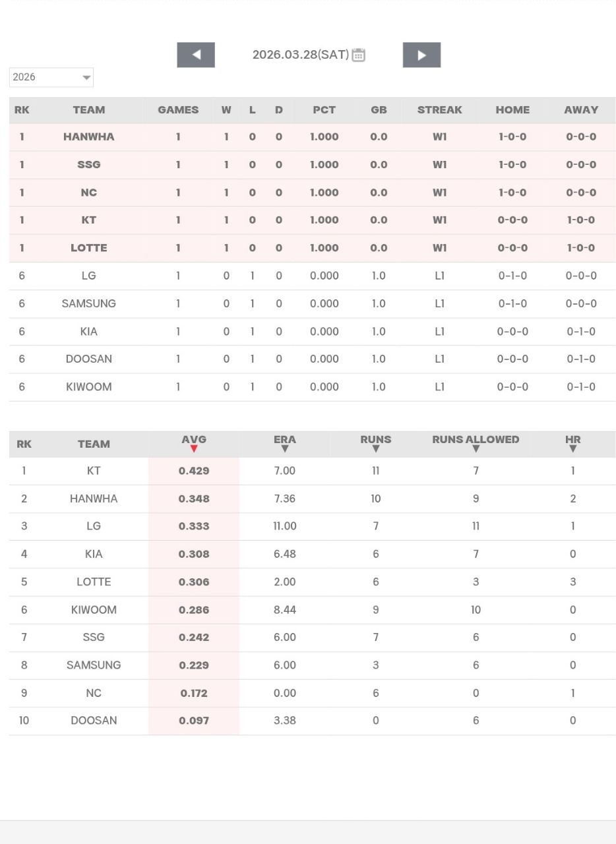Viewport: 616px width, 844px height.
Task: Click the 2026.03.28(SAT) date text
Action: 300,55
